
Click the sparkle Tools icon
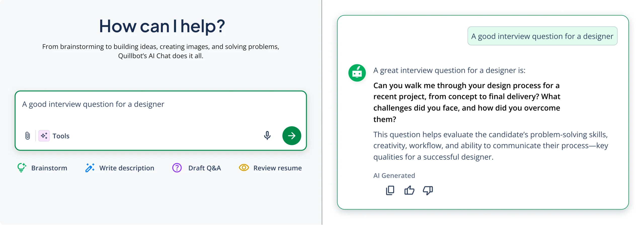[44, 136]
